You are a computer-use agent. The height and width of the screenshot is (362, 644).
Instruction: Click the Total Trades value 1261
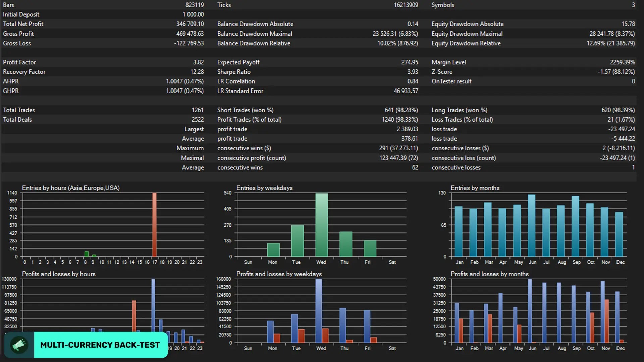click(x=198, y=110)
